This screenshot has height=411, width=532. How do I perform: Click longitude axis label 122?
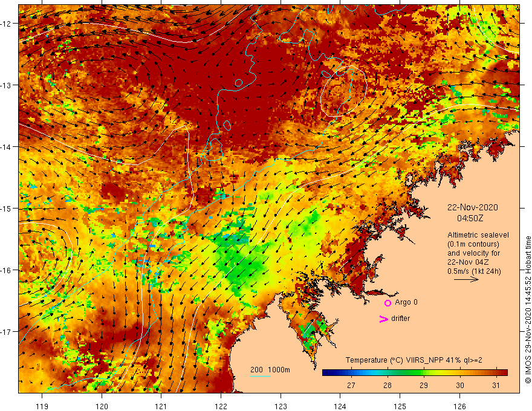[221, 406]
